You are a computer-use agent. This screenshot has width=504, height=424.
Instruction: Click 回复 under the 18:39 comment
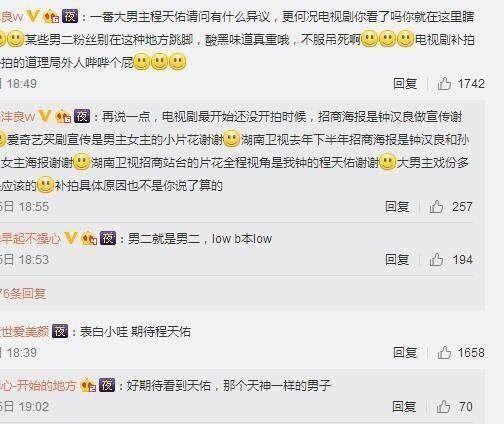click(405, 352)
